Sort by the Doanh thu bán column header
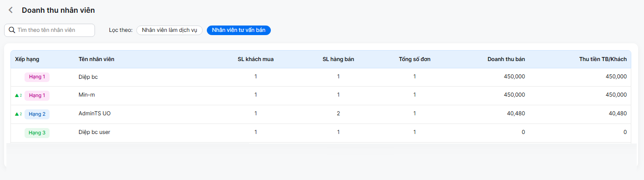This screenshot has width=644, height=180. (x=506, y=59)
